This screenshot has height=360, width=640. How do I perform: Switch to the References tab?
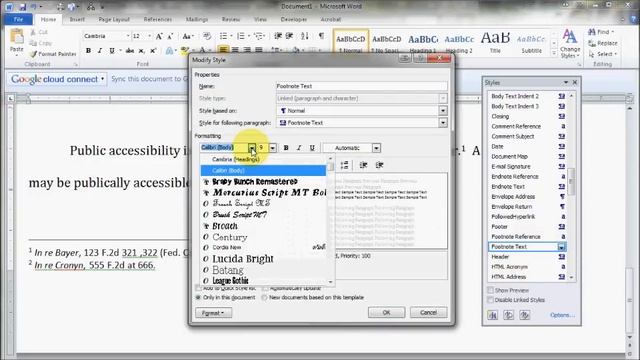click(x=158, y=19)
